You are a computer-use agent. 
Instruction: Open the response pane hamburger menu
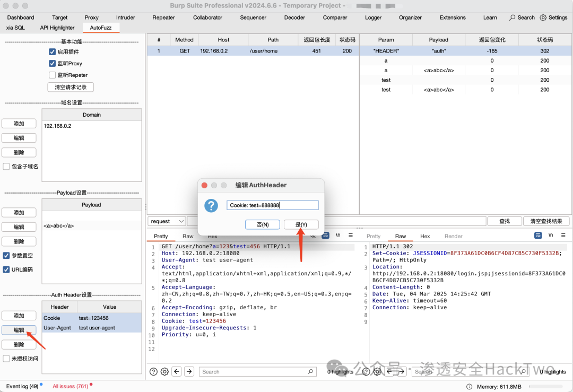[563, 236]
